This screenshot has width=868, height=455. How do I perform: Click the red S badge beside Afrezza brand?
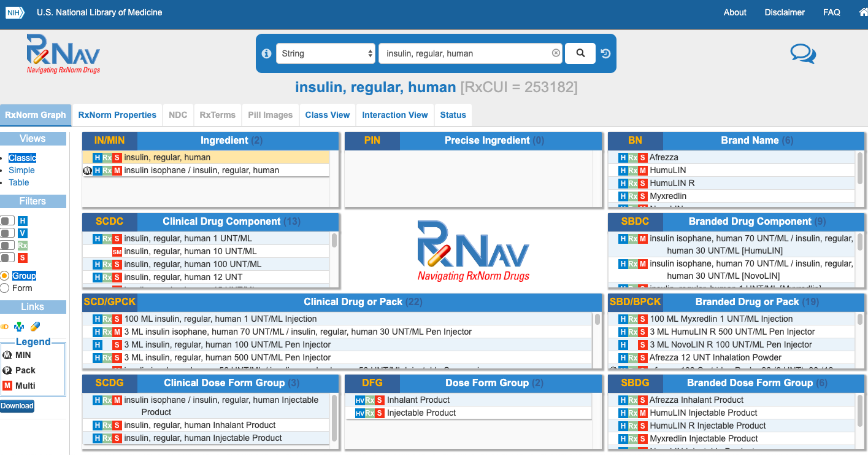(643, 158)
